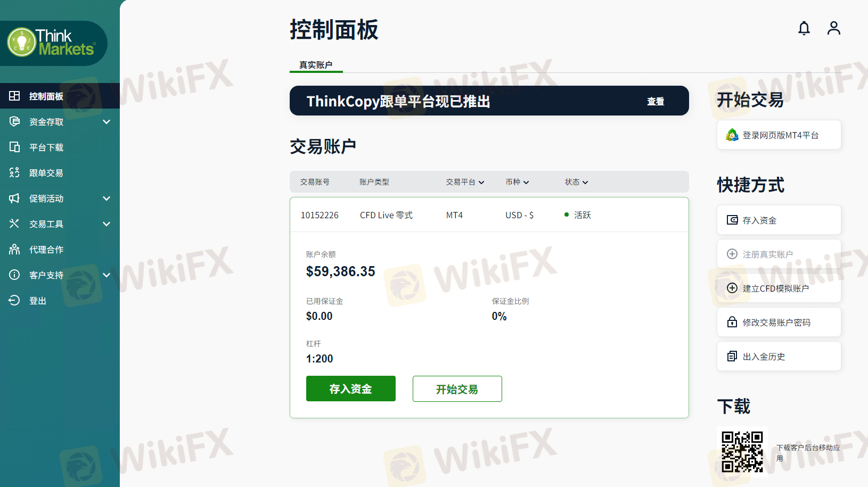Switch to the 真实账户 tab
Screen dimensions: 868x487
tap(316, 65)
